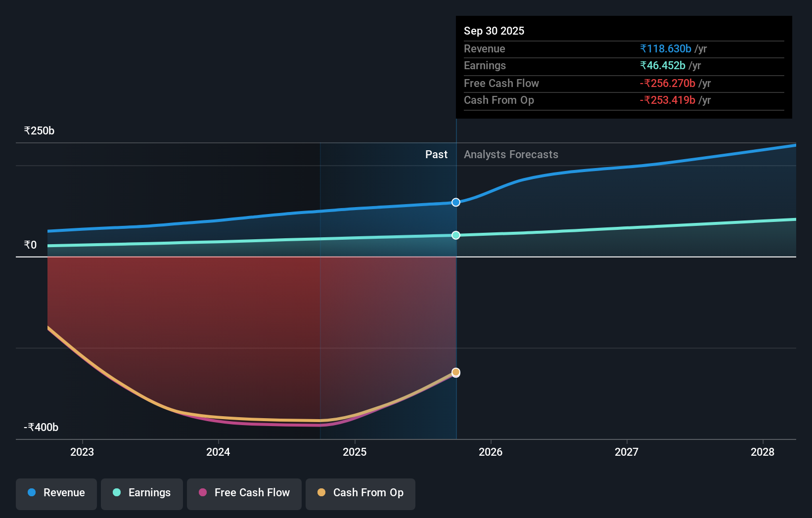Screen dimensions: 812x518
Task: Switch to the Past section of the chart
Action: click(x=436, y=154)
